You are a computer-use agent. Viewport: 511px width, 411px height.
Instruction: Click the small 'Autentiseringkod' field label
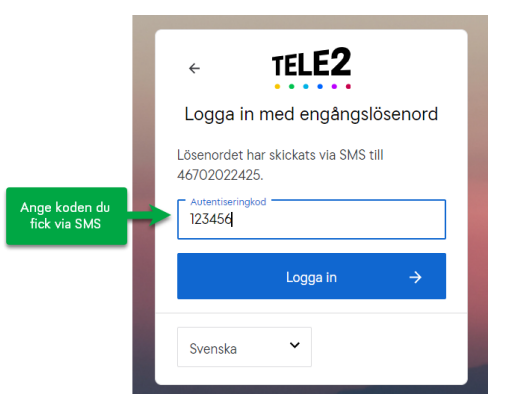pyautogui.click(x=228, y=202)
